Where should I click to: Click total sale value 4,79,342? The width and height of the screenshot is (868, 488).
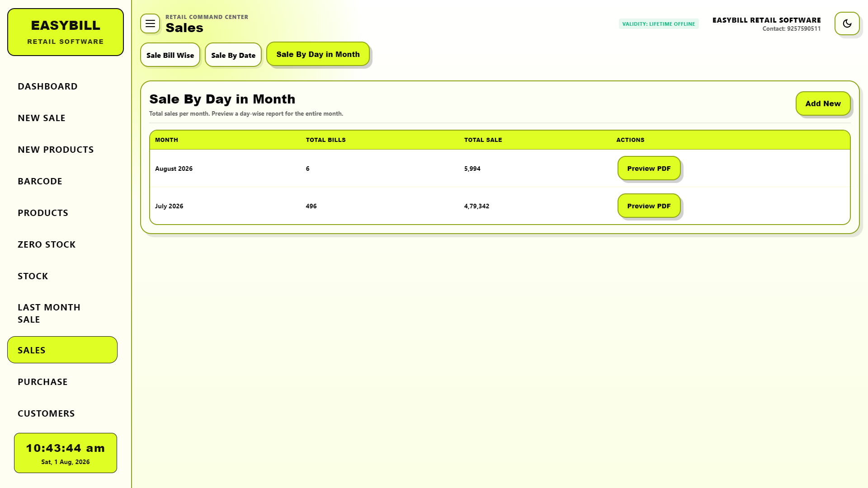[476, 206]
